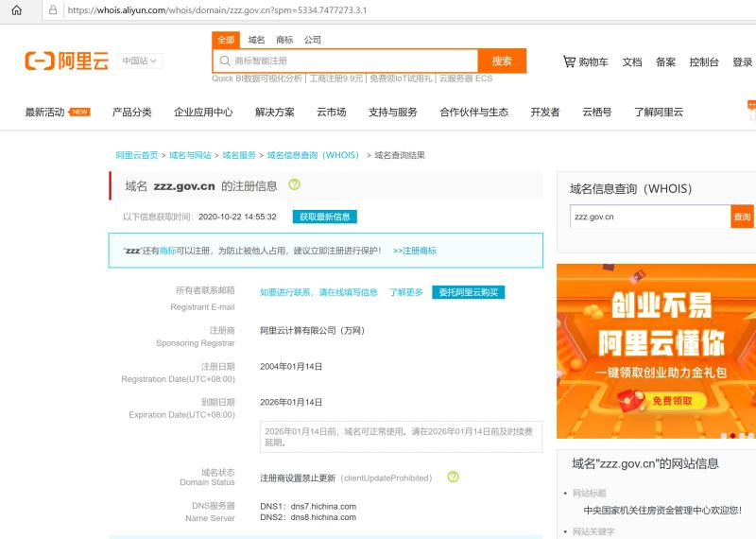The width and height of the screenshot is (756, 539).
Task: Open 支持与服务 menu
Action: pos(393,112)
